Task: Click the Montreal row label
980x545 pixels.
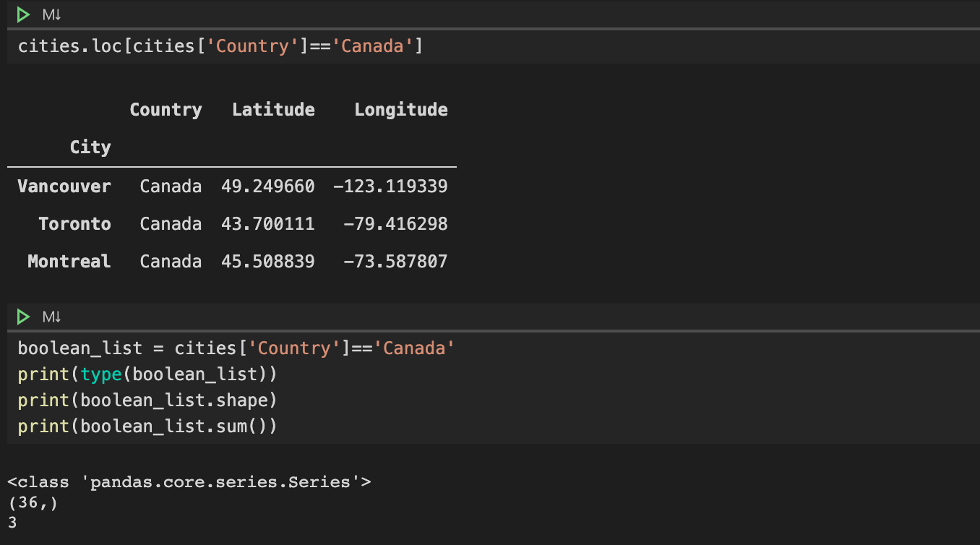Action: [69, 262]
